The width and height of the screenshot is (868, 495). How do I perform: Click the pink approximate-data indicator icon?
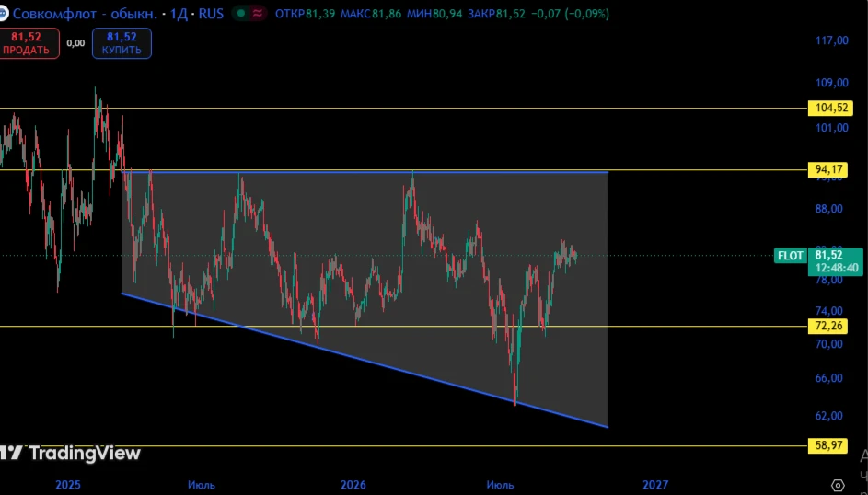(258, 13)
